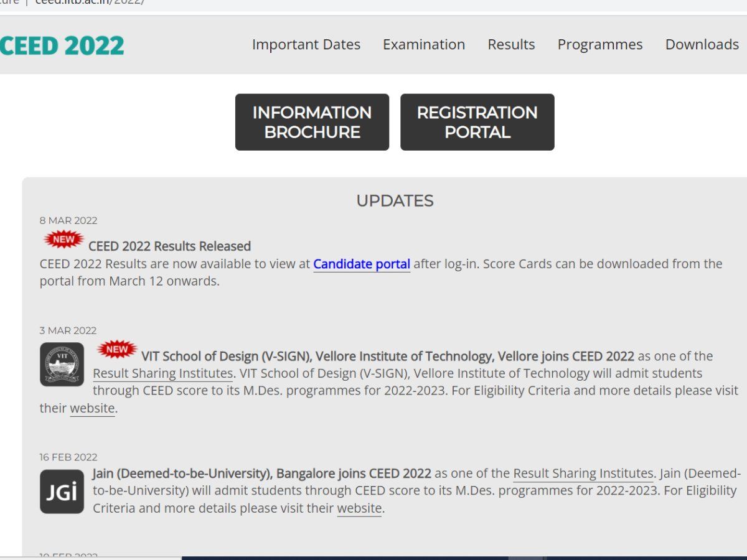The height and width of the screenshot is (560, 747).
Task: Click the CEED 2022 Results Released headline
Action: (169, 246)
